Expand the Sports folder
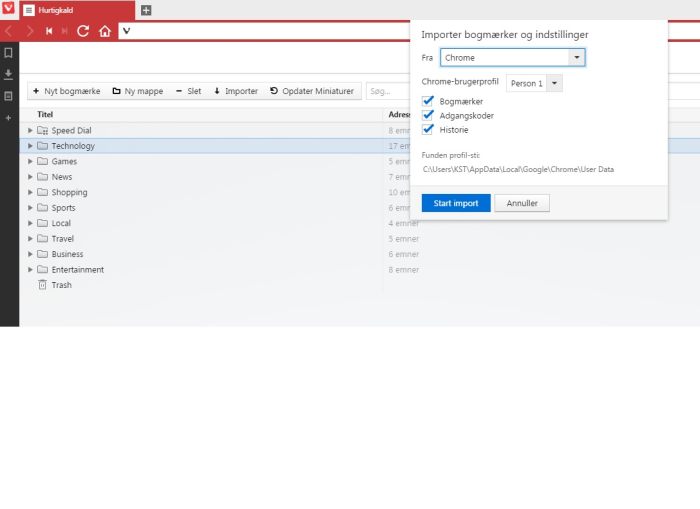The image size is (700, 509). 30,208
